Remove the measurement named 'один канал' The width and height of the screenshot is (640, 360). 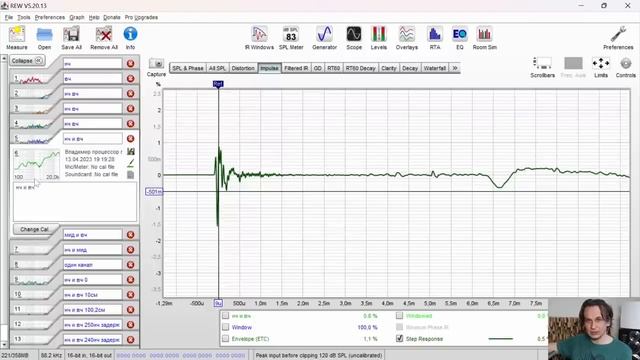131,265
